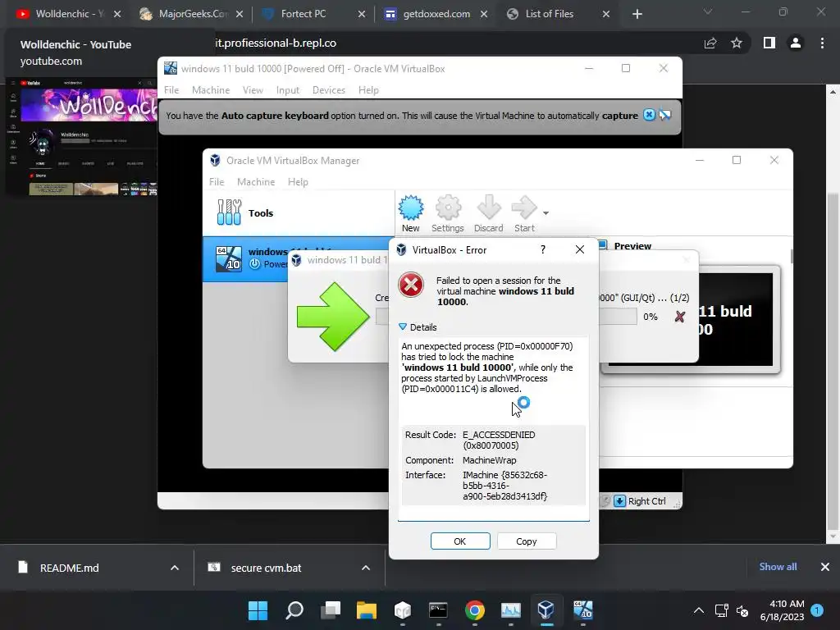Open the View menu in the VM window
840x630 pixels.
pyautogui.click(x=253, y=90)
